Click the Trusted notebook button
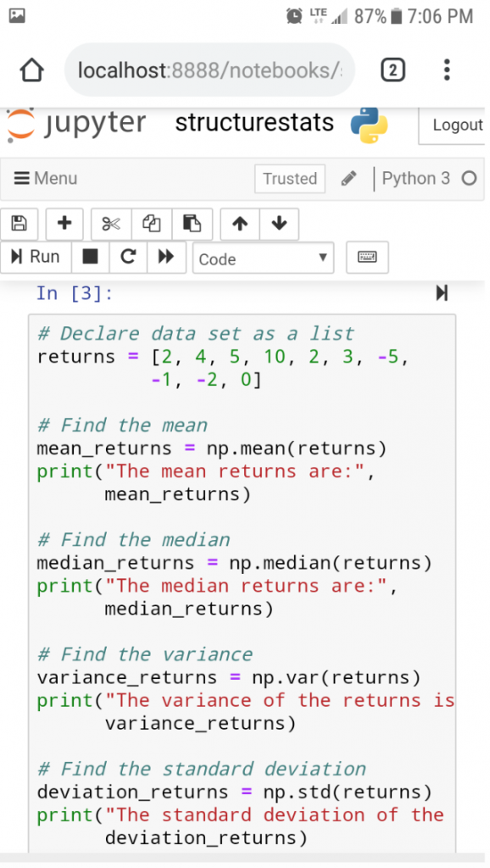 click(x=290, y=179)
